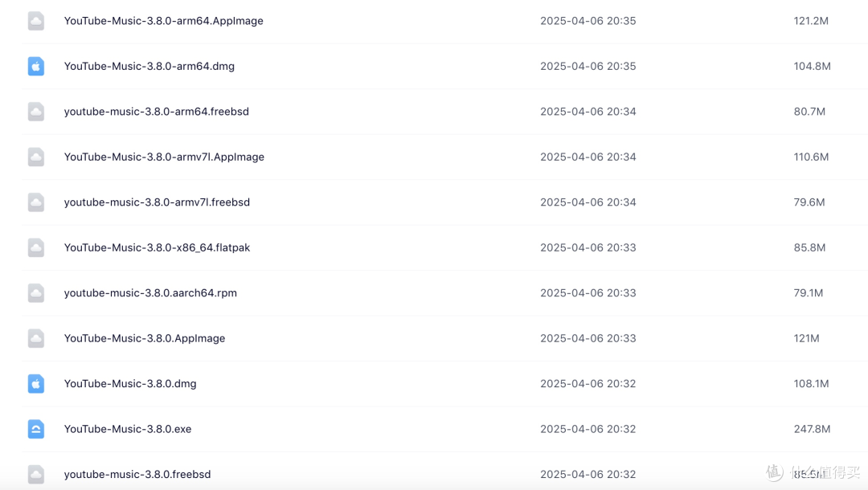Click the 80.7M size of arm64.freebsd
Viewport: 868px width, 490px height.
(809, 112)
